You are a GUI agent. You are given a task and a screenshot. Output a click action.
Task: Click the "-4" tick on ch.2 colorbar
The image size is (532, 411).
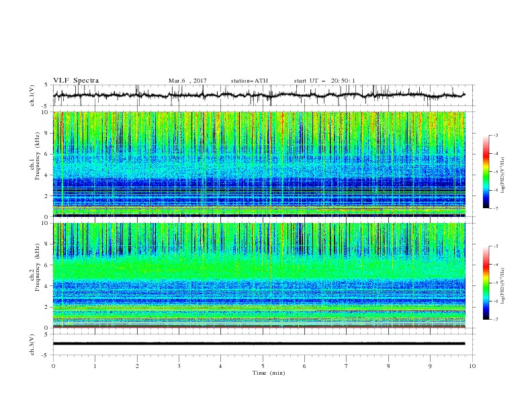click(496, 265)
